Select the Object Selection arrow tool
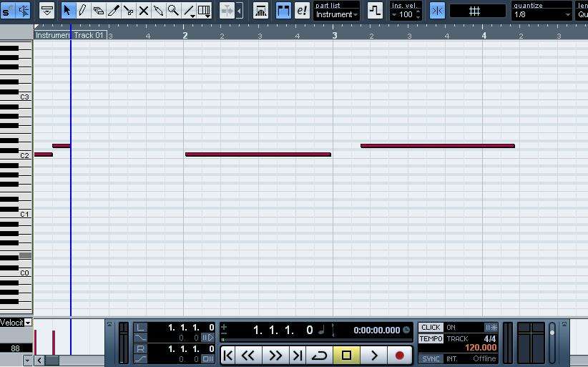 pyautogui.click(x=68, y=11)
